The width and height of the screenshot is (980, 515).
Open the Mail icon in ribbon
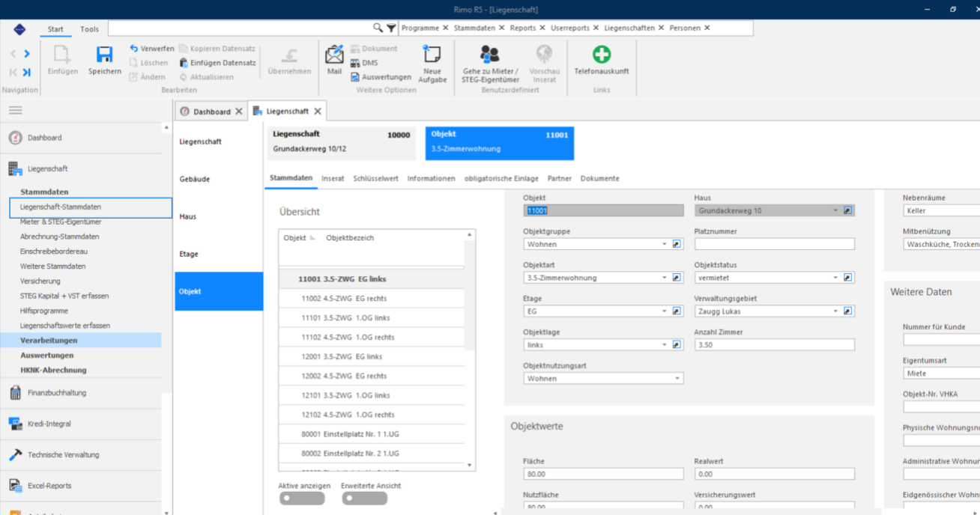(334, 55)
